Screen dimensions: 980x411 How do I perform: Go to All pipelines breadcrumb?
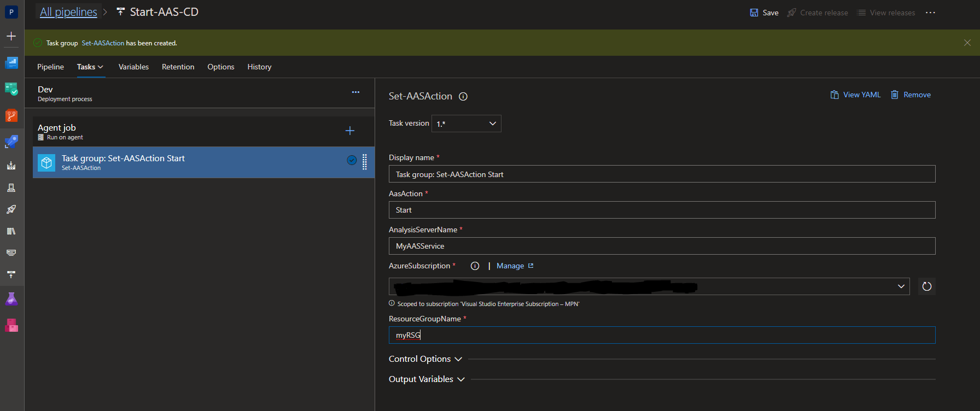point(68,12)
